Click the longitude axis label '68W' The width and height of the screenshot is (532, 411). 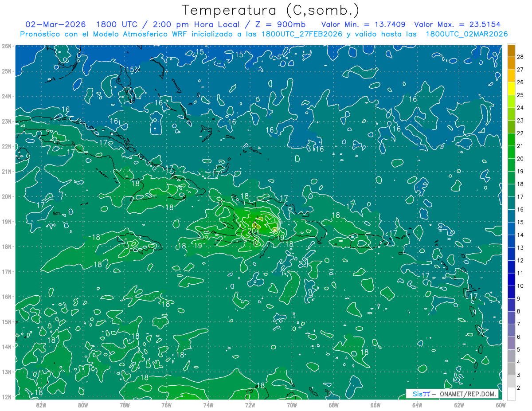[333, 405]
